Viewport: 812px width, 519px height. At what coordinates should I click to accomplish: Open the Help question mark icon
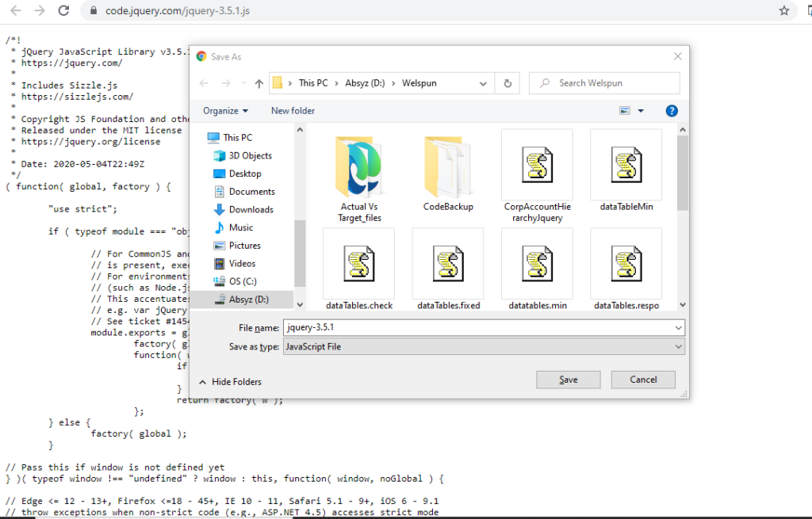[x=671, y=111]
